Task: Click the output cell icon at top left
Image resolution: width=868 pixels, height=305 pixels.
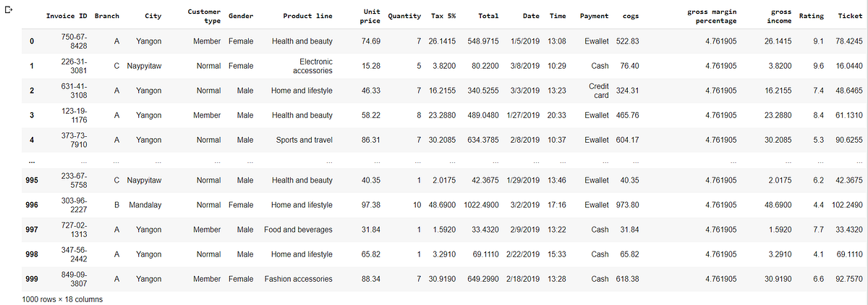Action: (7, 7)
